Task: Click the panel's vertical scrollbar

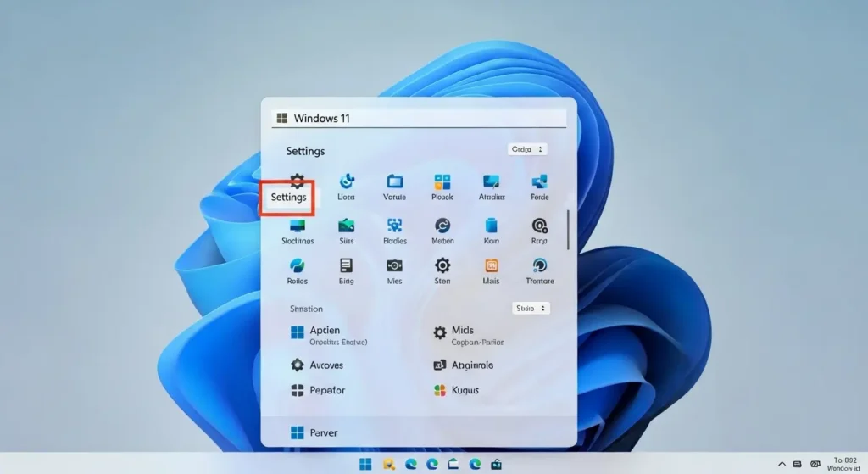Action: pyautogui.click(x=567, y=230)
